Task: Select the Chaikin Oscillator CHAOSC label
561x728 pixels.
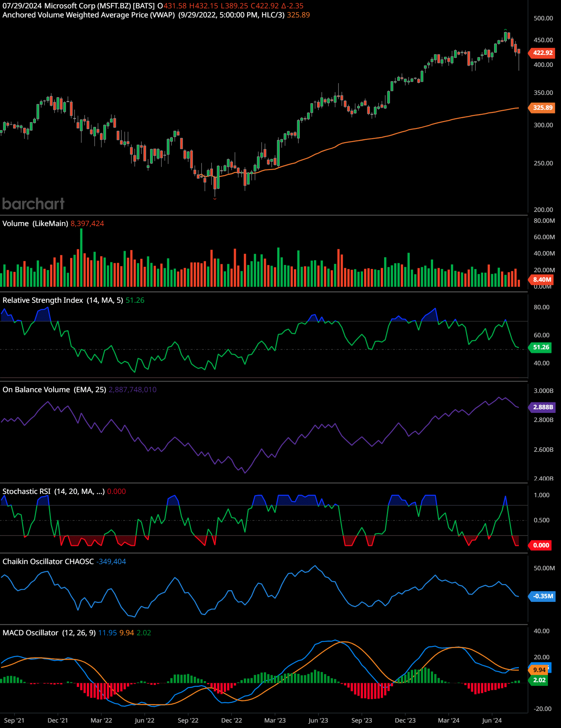Action: [x=48, y=562]
